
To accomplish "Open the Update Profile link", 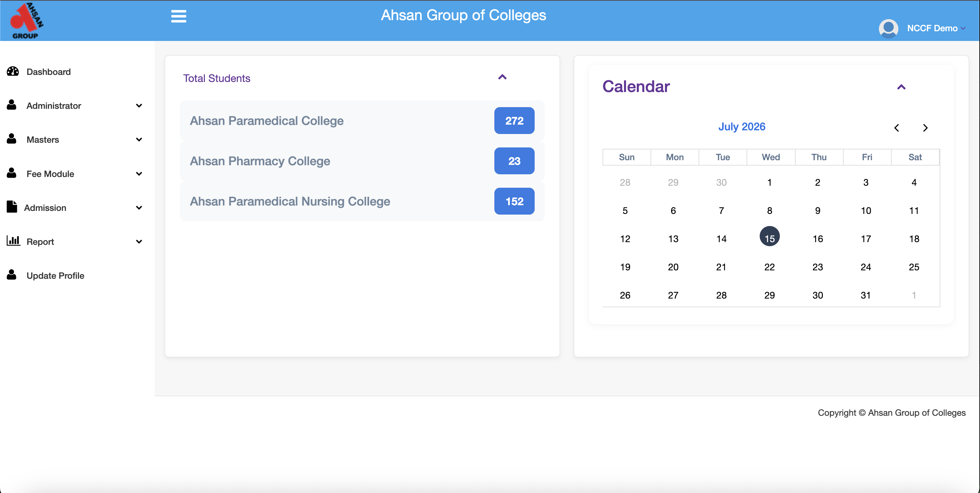I will click(55, 276).
